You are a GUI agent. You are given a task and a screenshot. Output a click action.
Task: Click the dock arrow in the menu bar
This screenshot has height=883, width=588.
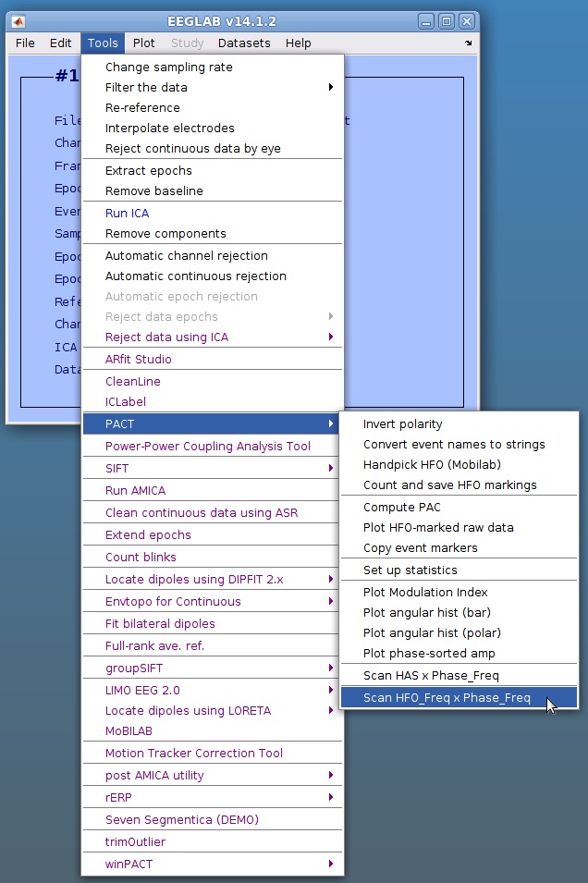coord(468,43)
